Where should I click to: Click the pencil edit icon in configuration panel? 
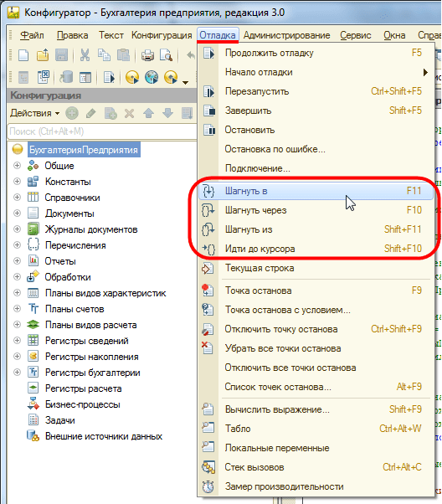[x=91, y=113]
